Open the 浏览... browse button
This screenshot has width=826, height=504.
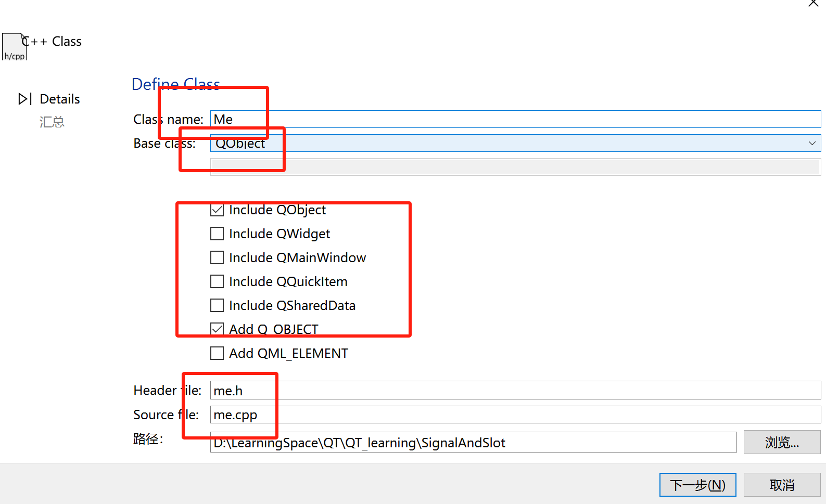pos(782,442)
